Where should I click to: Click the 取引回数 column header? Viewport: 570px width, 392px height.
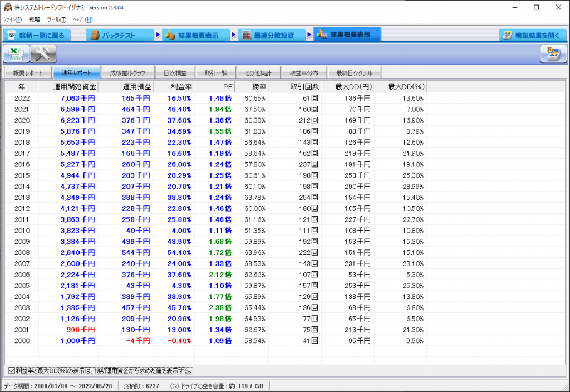click(295, 86)
